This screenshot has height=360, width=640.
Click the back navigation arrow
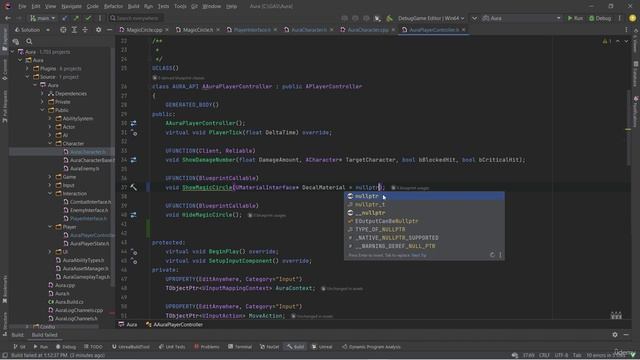click(x=7, y=18)
